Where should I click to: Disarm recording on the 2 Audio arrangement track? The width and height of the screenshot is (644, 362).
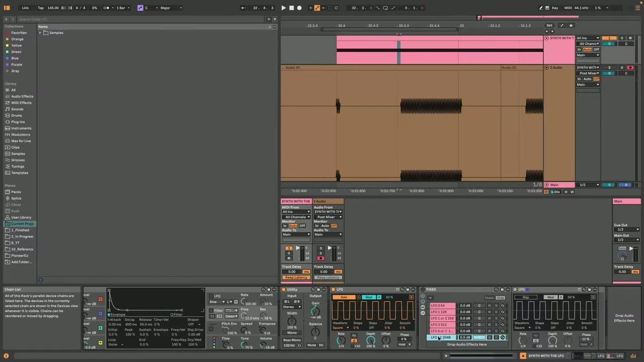tap(630, 67)
